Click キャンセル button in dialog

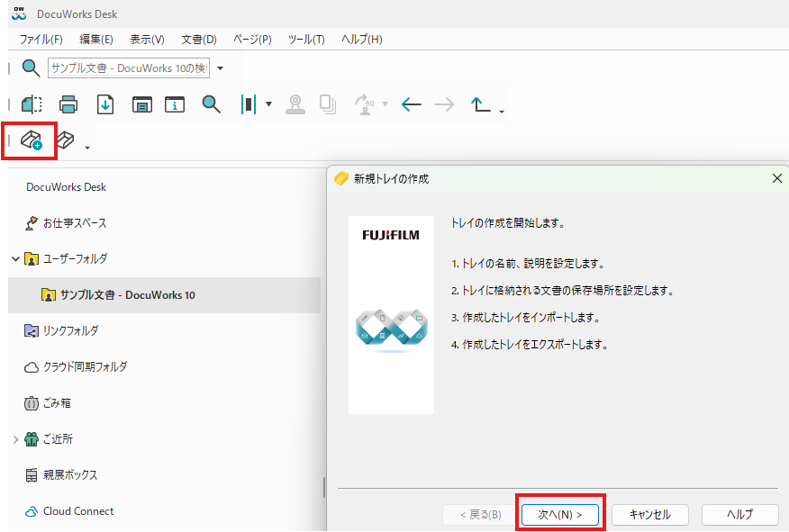point(649,514)
